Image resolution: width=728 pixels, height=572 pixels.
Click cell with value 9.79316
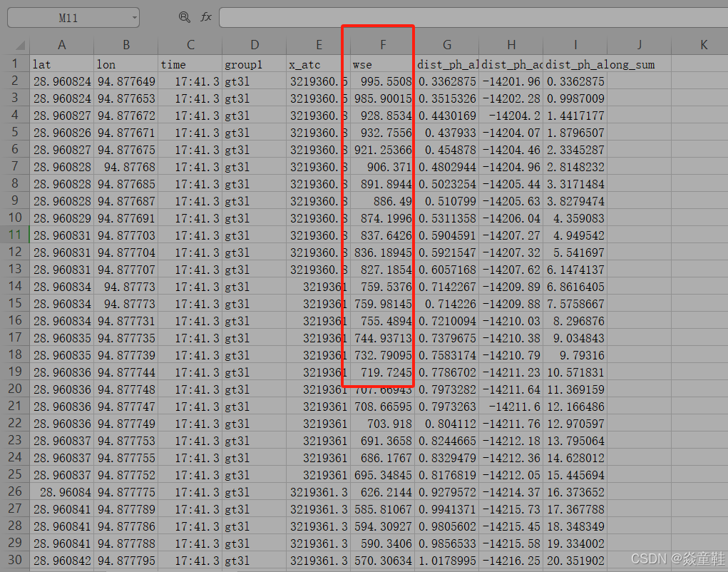[575, 355]
